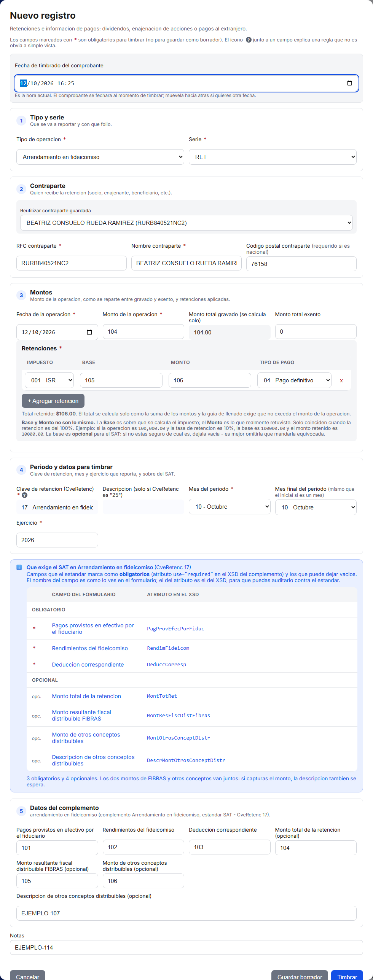The width and height of the screenshot is (373, 980).
Task: Click Pagos provistos en efectivo por el fiduciario link
Action: 93,629
